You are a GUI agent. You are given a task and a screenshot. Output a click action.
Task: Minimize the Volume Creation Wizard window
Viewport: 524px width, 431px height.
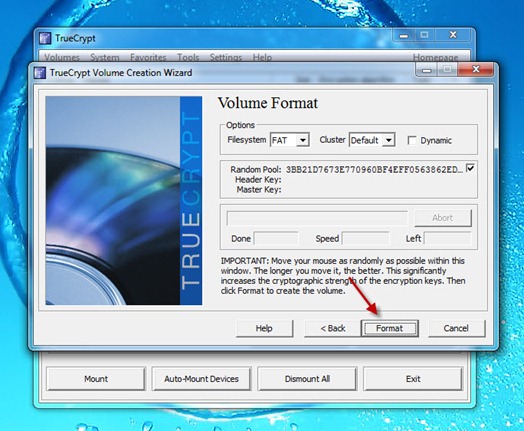(426, 69)
